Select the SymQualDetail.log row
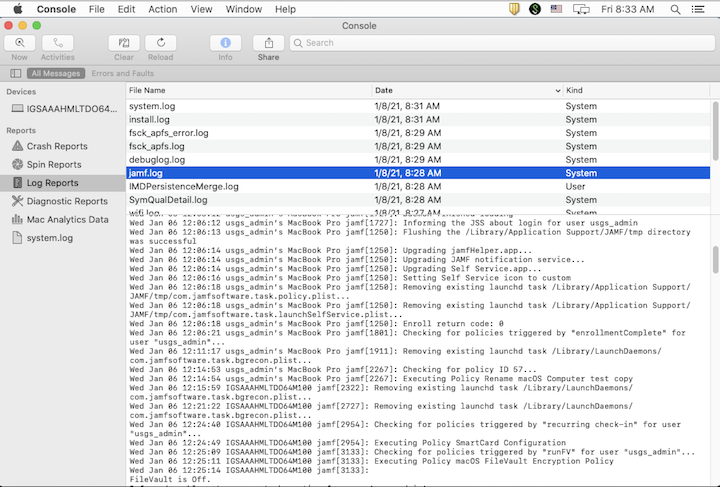Screen dimensions: 720x487 click(x=418, y=200)
